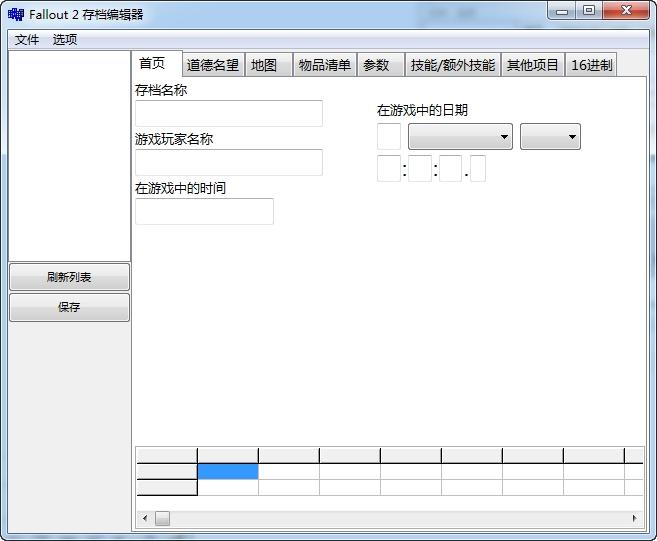
Task: Click the empty save list panel
Action: 70,156
